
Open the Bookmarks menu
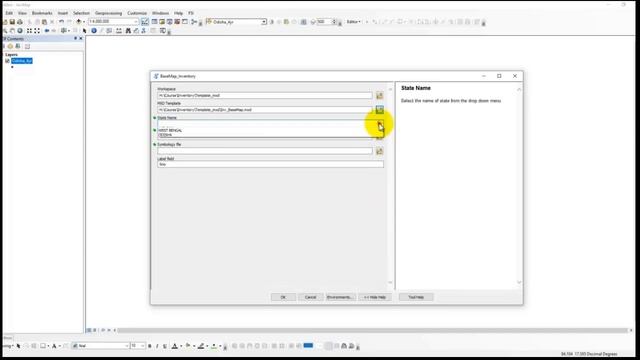[x=42, y=13]
